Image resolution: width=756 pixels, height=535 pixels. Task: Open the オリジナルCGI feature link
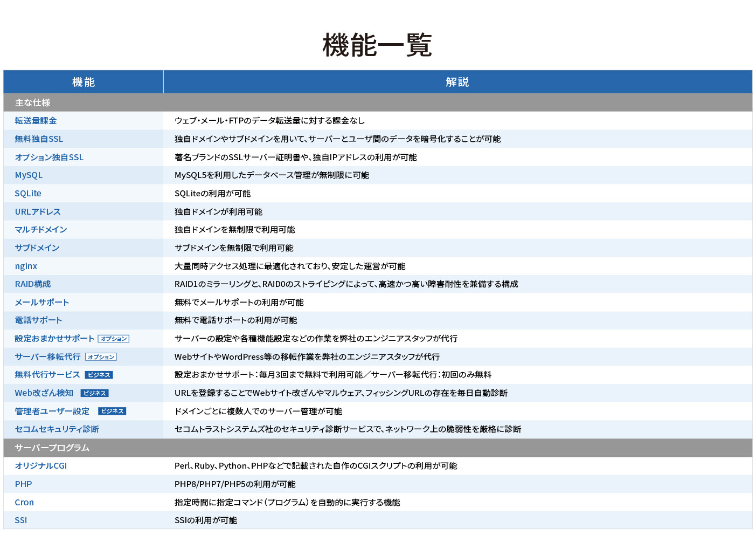[x=41, y=466]
